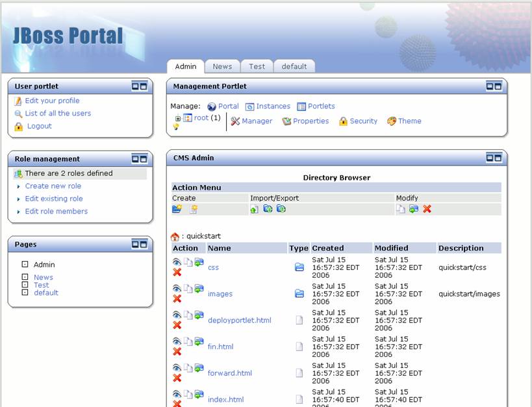
Task: Expand the Test node box in Pages
Action: pyautogui.click(x=25, y=284)
